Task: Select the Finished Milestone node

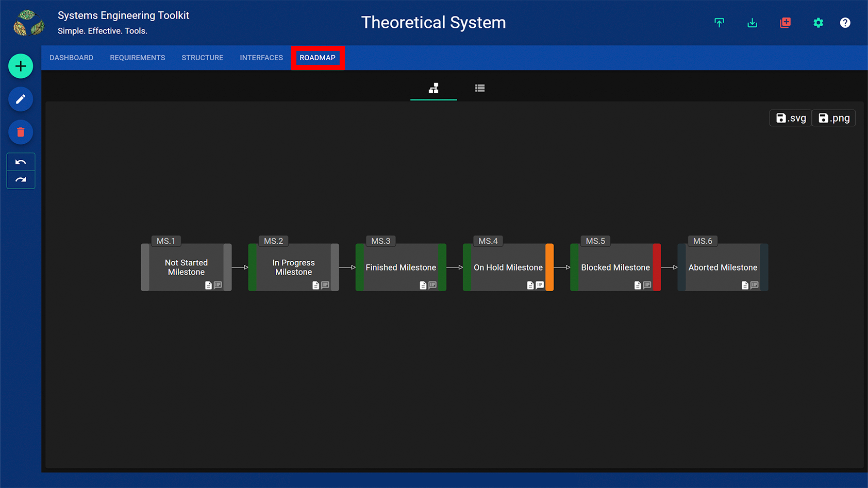Action: point(400,267)
